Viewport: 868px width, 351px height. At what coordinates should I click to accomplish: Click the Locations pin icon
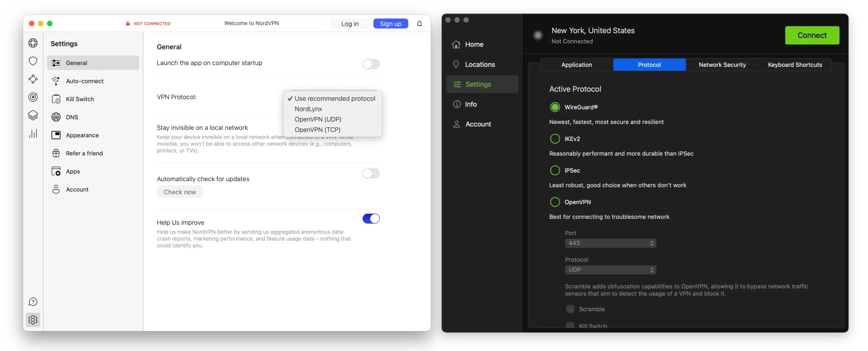click(x=456, y=64)
